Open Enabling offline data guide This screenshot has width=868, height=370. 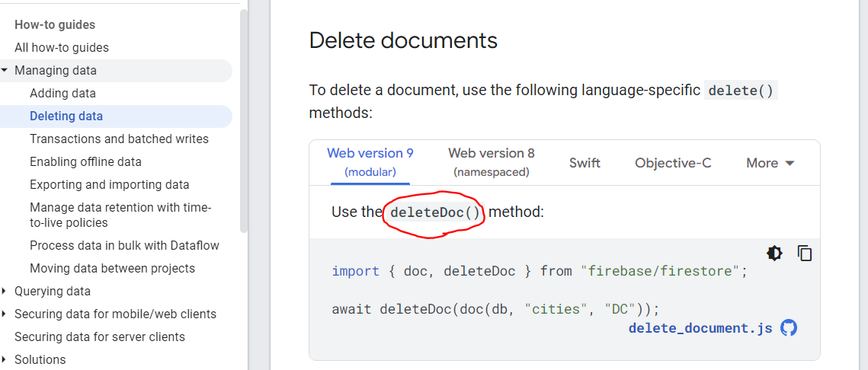[85, 161]
